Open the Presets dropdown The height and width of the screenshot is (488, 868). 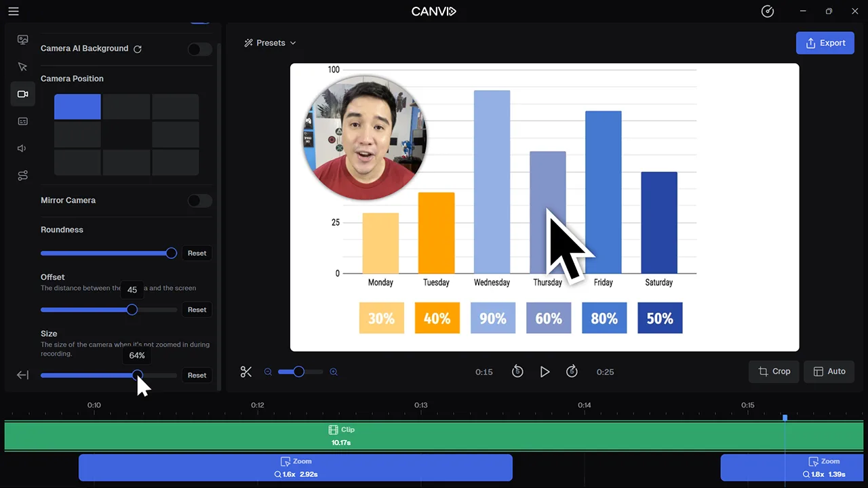click(x=270, y=43)
